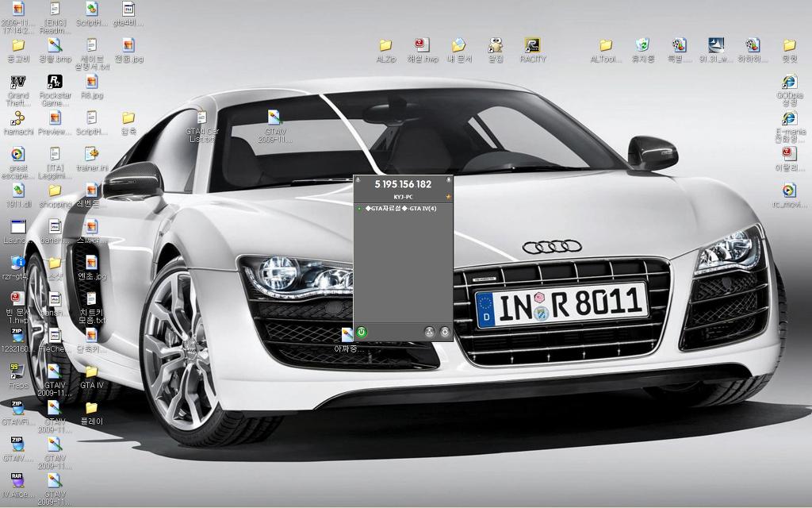The image size is (812, 508).
Task: Click the KYJ-PC nickname in Hamachi
Action: tap(403, 197)
